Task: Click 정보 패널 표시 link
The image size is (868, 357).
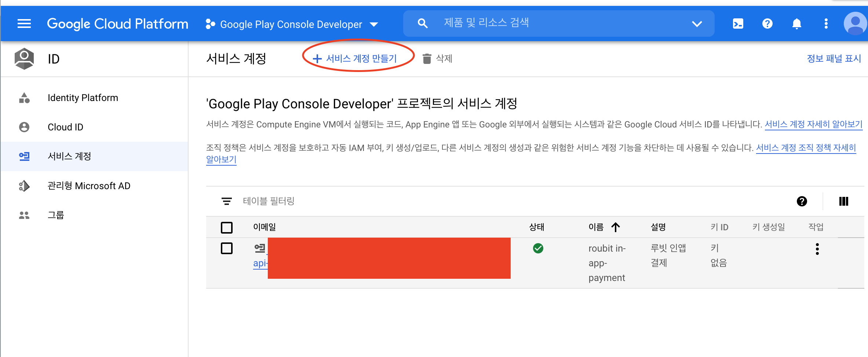Action: coord(834,58)
